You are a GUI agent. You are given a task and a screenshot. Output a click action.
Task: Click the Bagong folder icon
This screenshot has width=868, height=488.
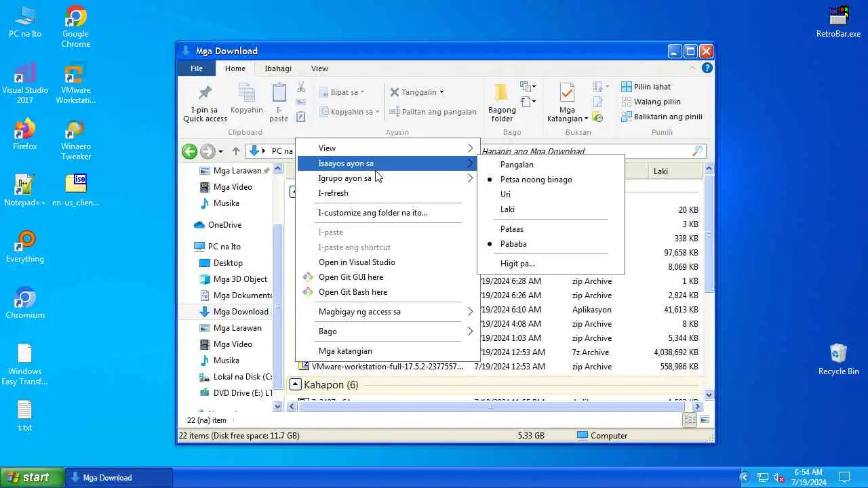coord(502,92)
